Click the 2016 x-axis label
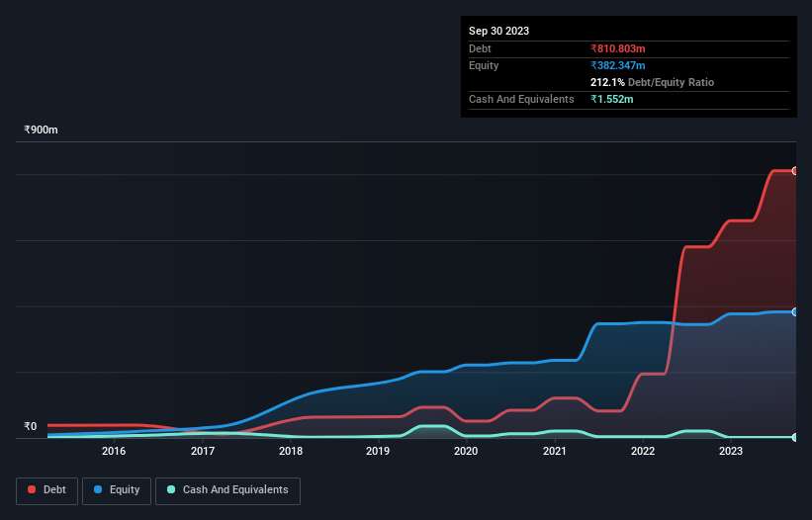 [114, 451]
